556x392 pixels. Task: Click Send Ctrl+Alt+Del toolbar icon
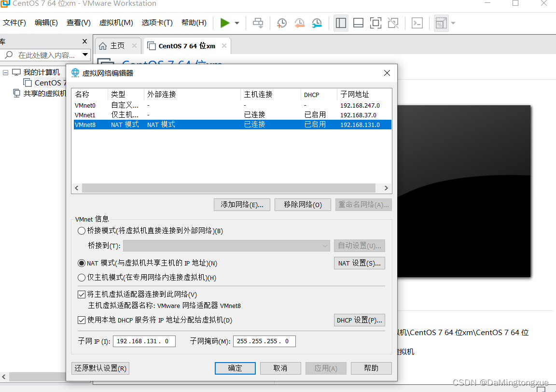pos(258,23)
